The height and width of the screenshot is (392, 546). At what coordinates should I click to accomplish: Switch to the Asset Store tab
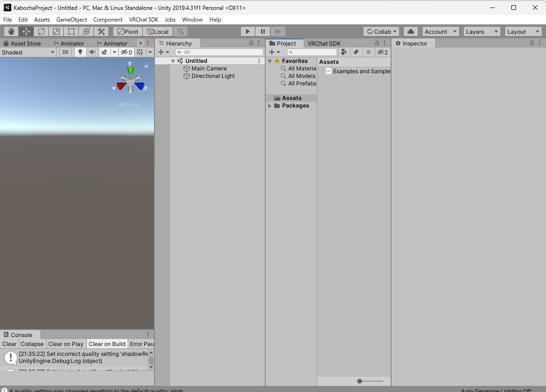pos(22,44)
